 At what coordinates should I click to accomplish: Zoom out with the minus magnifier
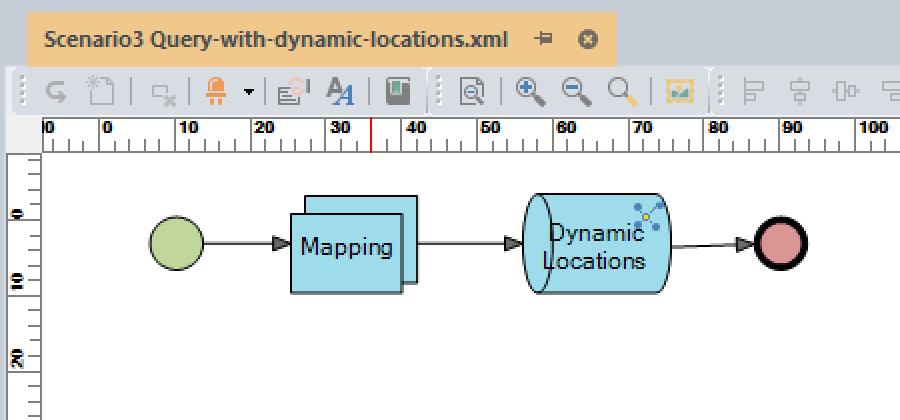point(576,92)
